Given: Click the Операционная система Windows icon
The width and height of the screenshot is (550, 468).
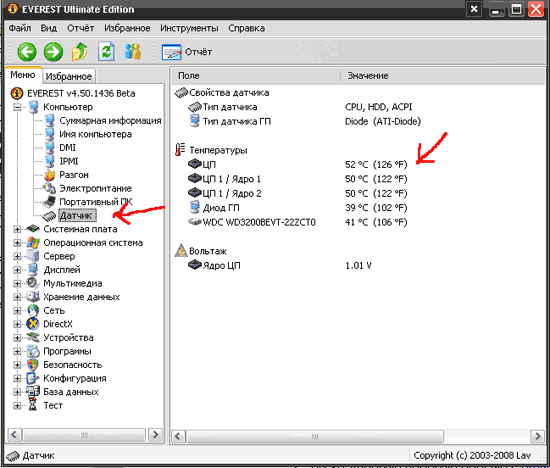Looking at the screenshot, I should (33, 243).
